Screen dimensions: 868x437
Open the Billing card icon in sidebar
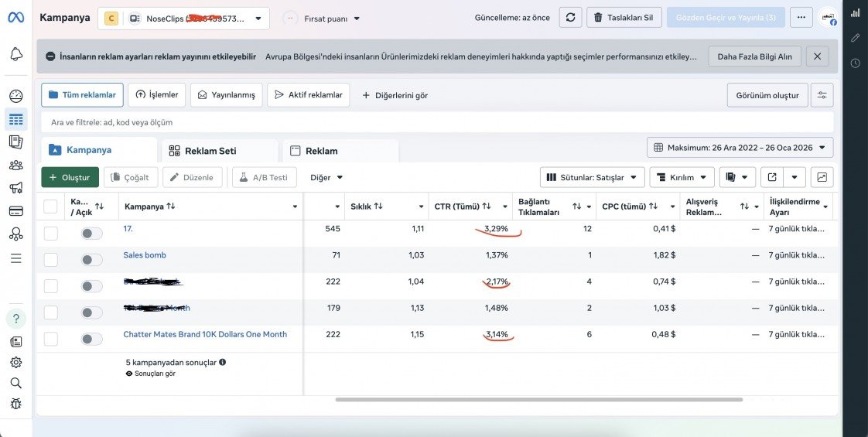click(16, 210)
